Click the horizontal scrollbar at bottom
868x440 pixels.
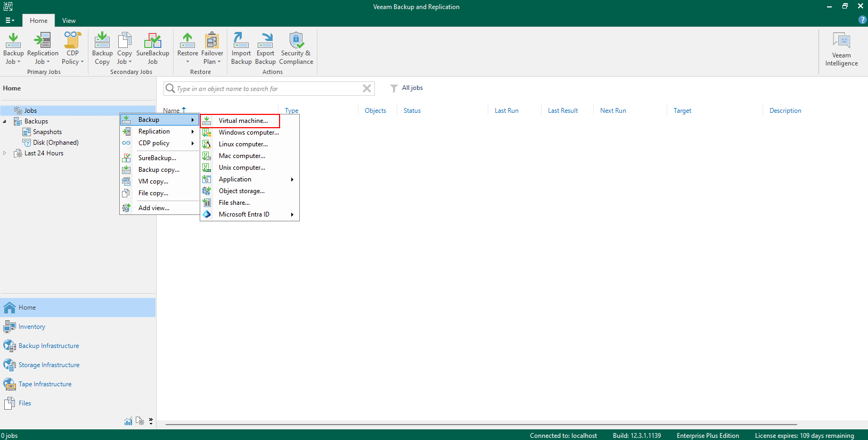(x=481, y=425)
